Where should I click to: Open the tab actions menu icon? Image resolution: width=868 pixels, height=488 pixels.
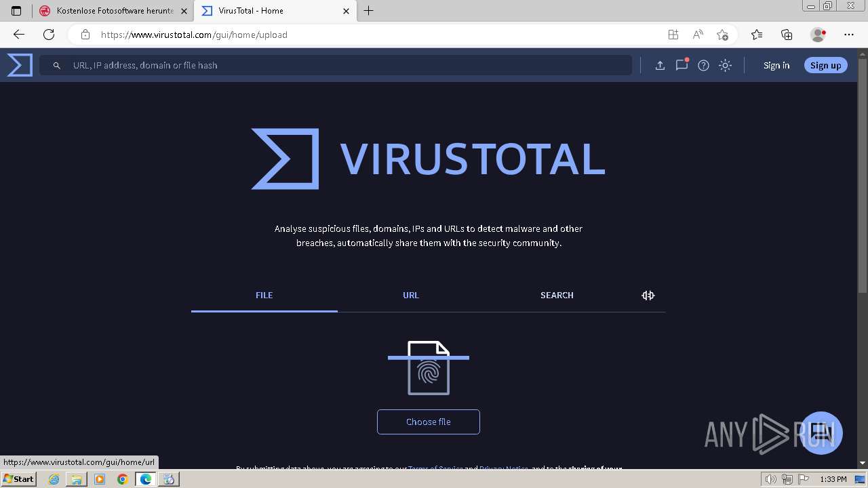tap(16, 11)
